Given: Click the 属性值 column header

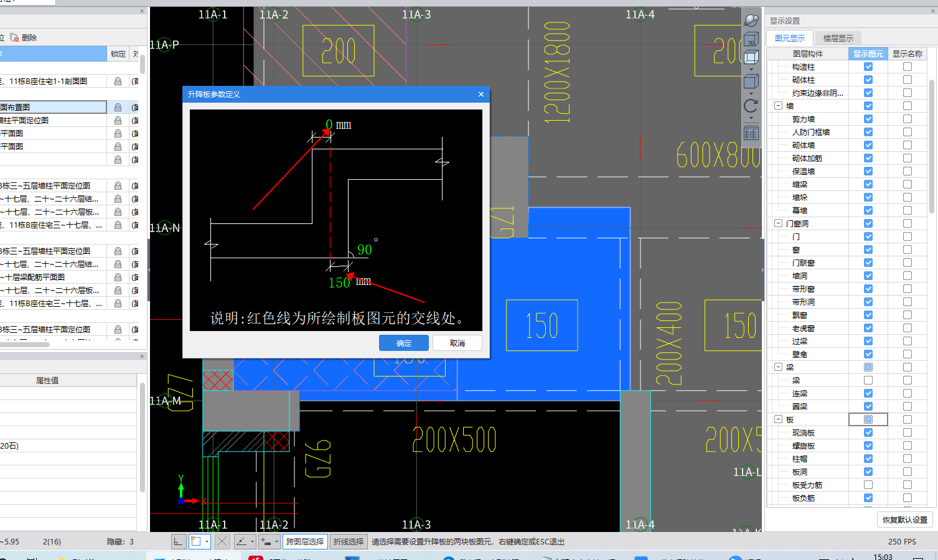Looking at the screenshot, I should click(x=47, y=380).
